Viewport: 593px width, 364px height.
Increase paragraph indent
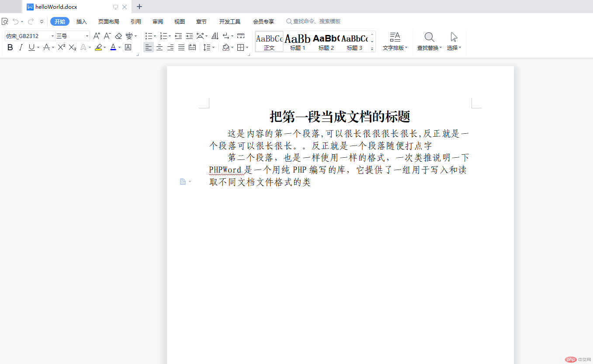[x=189, y=36]
